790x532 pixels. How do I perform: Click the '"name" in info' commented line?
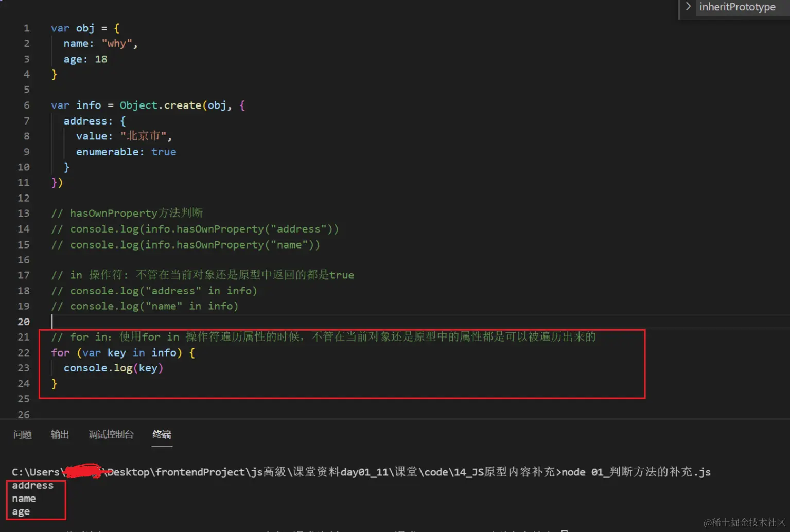click(x=145, y=306)
